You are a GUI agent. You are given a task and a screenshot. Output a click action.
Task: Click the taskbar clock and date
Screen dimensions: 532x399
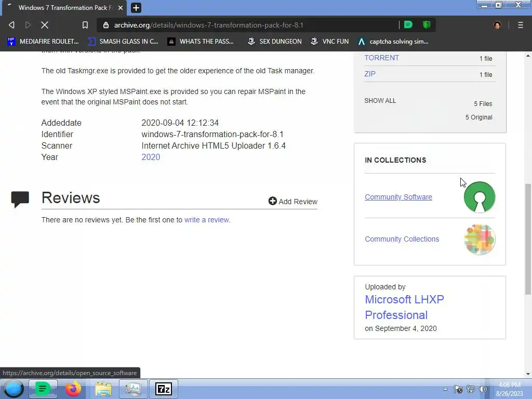509,389
